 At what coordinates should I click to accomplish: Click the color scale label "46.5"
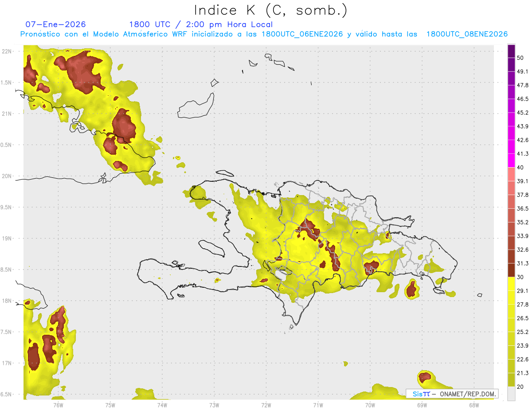point(523,99)
